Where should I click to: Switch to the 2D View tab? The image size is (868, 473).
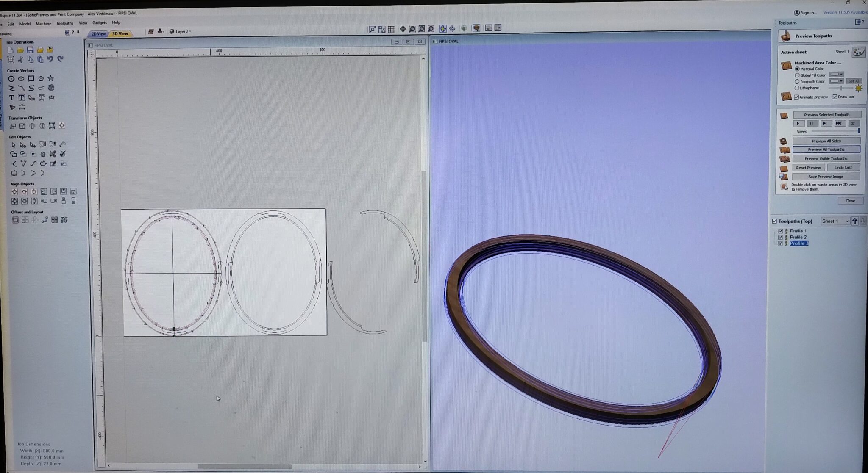97,33
